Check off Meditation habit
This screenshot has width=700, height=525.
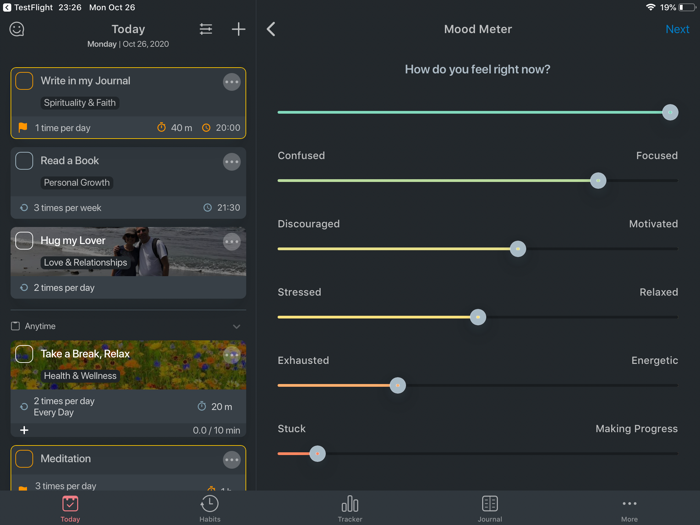[x=24, y=459]
